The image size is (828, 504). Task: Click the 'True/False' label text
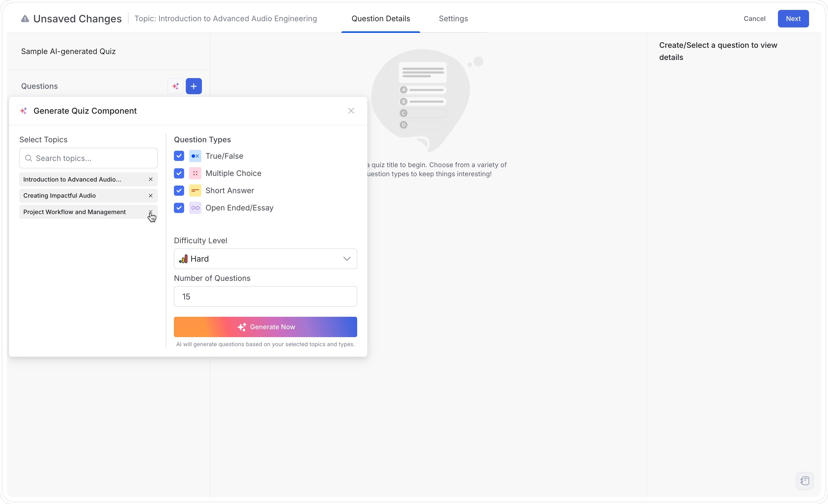225,156
